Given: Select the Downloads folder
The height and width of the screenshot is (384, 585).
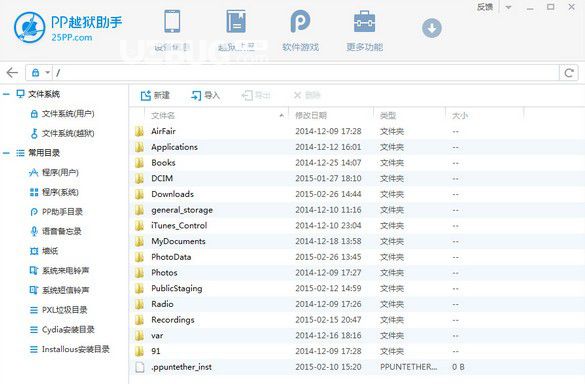Looking at the screenshot, I should [x=357, y=194].
